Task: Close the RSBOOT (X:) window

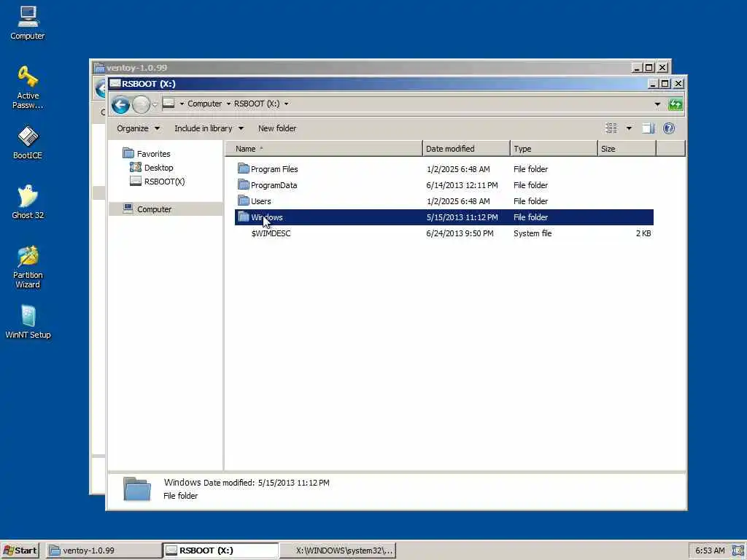Action: [x=678, y=84]
